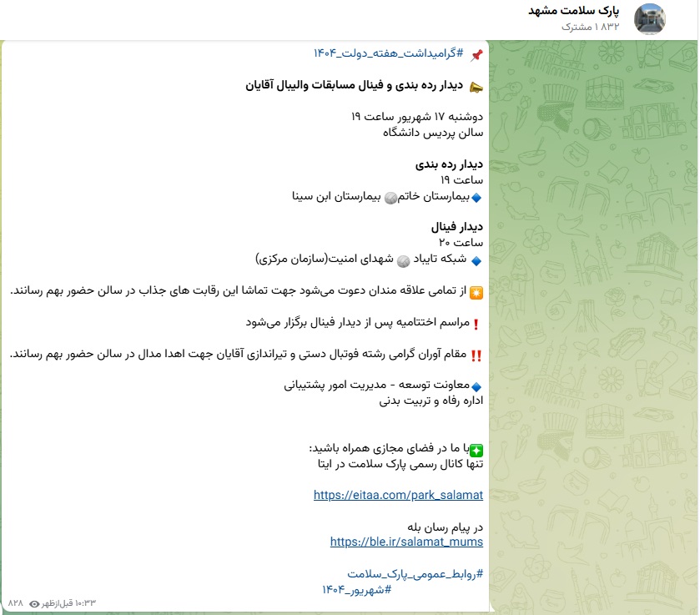The image size is (700, 615).
Task: Click the eye views icon at message bottom
Action: click(35, 602)
